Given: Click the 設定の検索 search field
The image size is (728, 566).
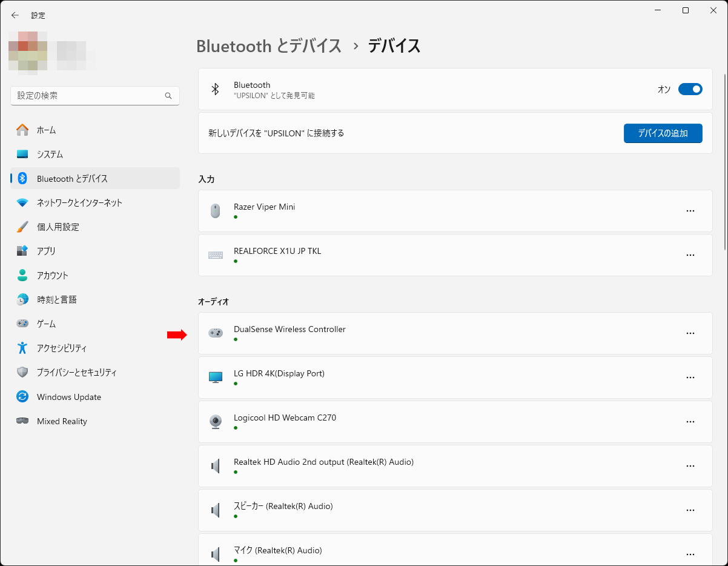Looking at the screenshot, I should pos(88,96).
